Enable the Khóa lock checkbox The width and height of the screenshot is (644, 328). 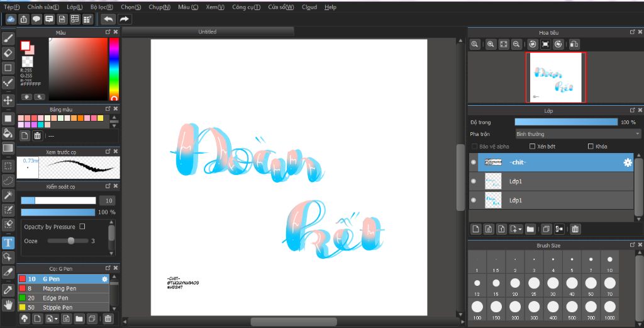pos(591,146)
